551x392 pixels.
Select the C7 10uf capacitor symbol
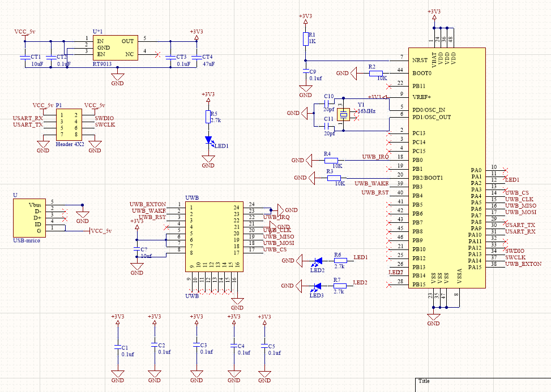tap(136, 249)
